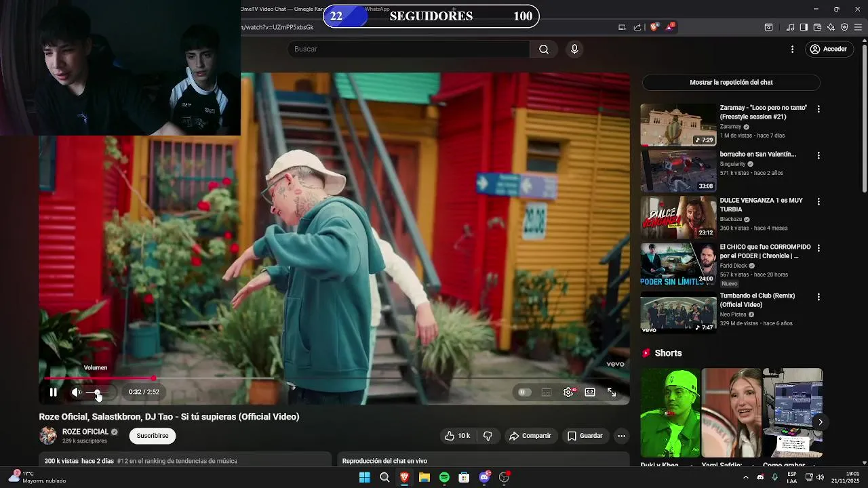868x488 pixels.
Task: Show next Shorts with the arrow
Action: pyautogui.click(x=820, y=422)
